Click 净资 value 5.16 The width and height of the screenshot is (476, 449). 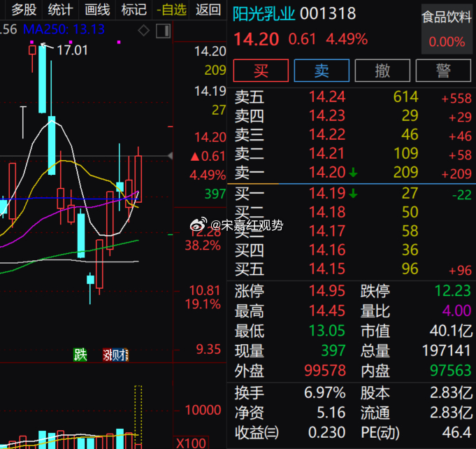point(331,413)
